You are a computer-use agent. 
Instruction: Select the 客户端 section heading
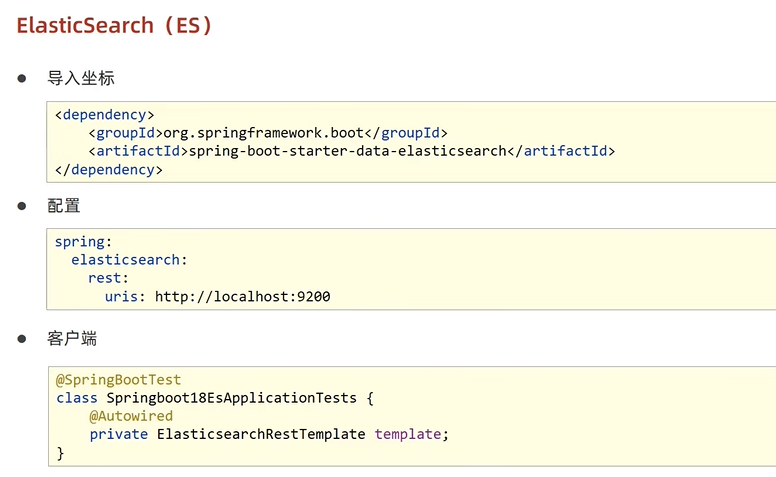pyautogui.click(x=72, y=339)
